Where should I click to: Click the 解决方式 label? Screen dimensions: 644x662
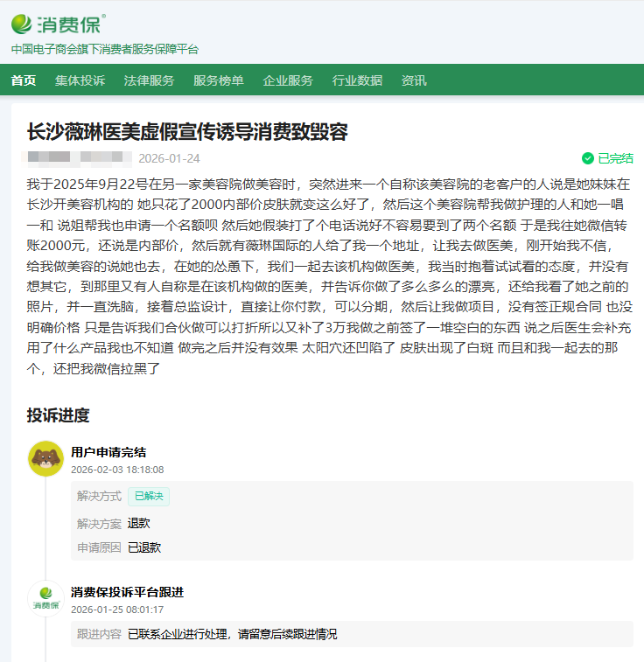99,496
